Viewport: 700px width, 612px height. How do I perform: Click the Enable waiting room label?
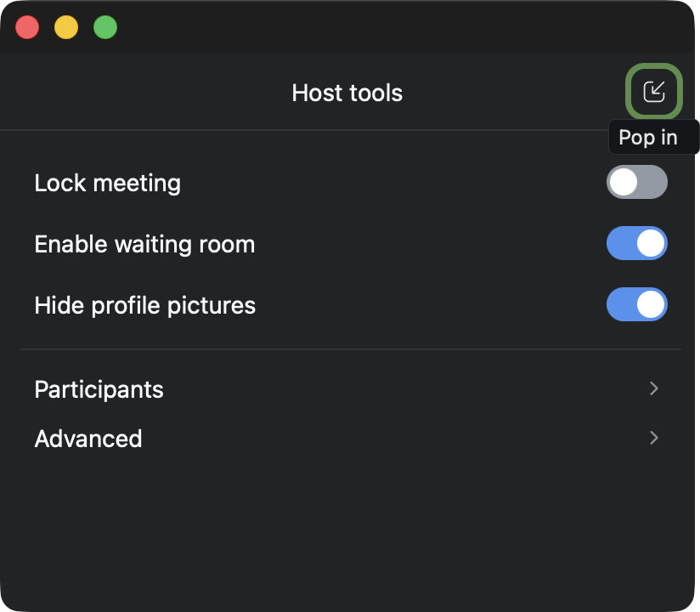(x=144, y=245)
